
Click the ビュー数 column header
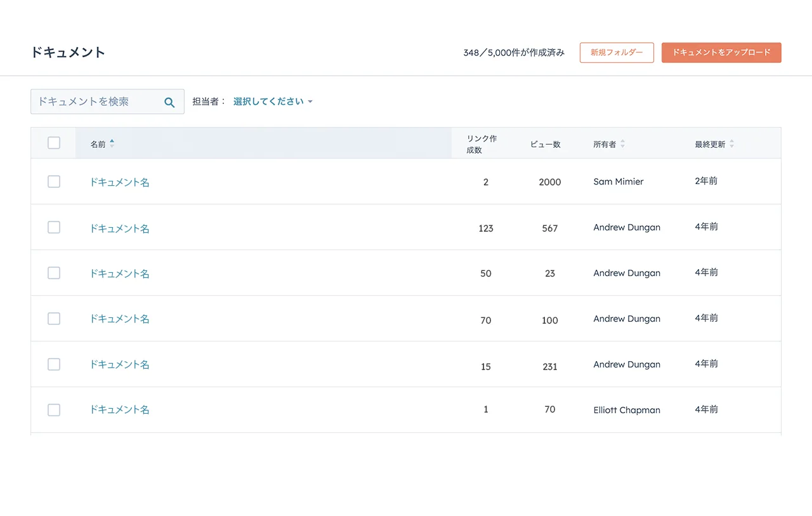pyautogui.click(x=546, y=144)
